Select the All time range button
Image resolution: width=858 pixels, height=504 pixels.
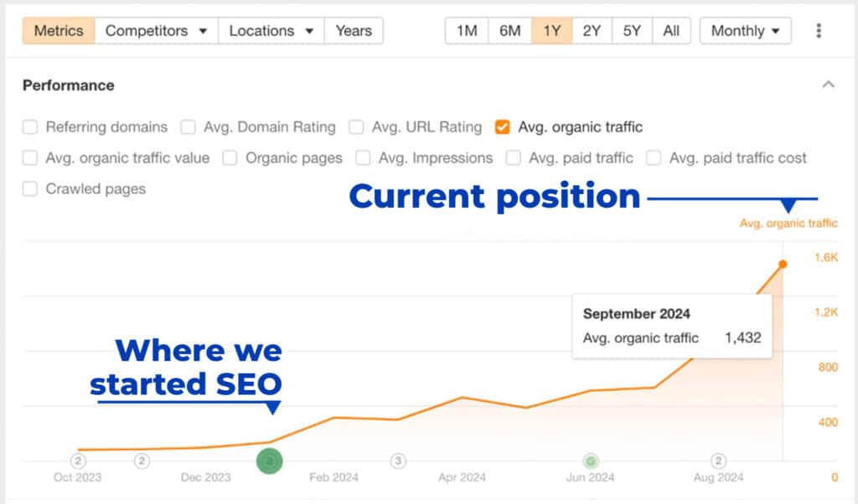(x=671, y=31)
